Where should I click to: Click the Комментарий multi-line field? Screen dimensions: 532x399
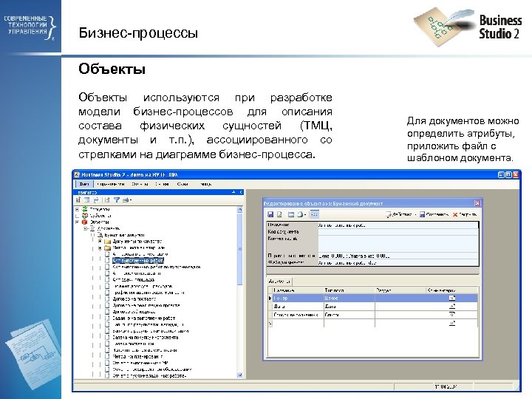click(398, 244)
